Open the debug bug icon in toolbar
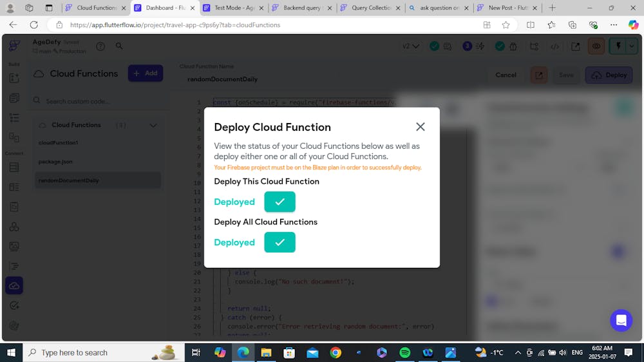The image size is (644, 362). click(x=513, y=46)
